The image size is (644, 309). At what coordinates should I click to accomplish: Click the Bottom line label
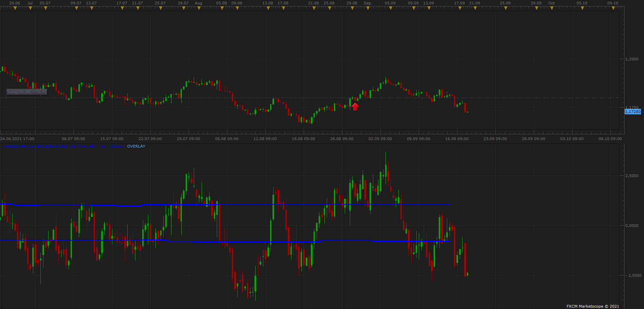pos(117,147)
